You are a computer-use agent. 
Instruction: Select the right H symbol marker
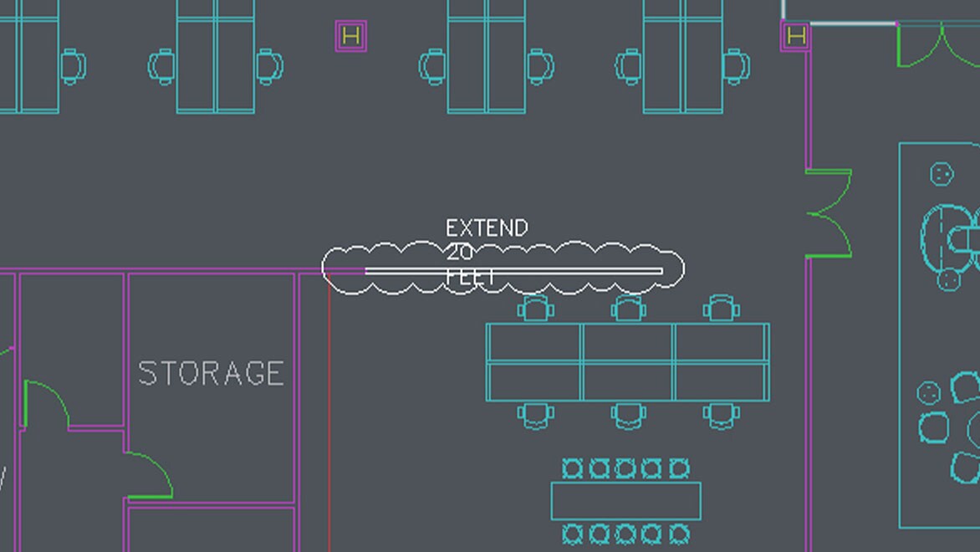click(x=796, y=36)
